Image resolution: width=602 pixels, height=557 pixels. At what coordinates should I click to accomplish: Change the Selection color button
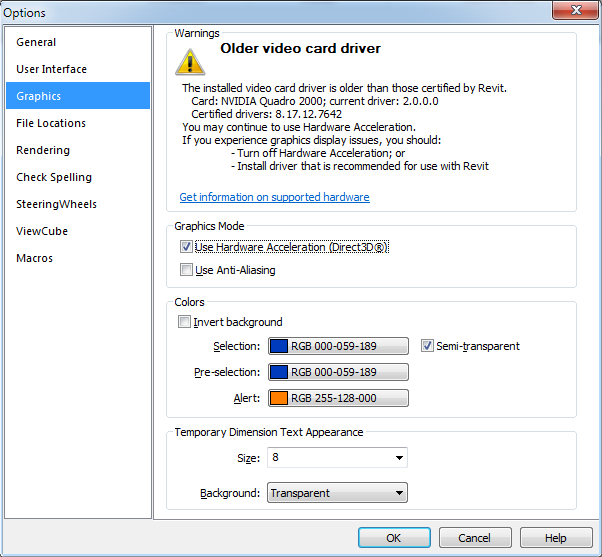(x=338, y=346)
